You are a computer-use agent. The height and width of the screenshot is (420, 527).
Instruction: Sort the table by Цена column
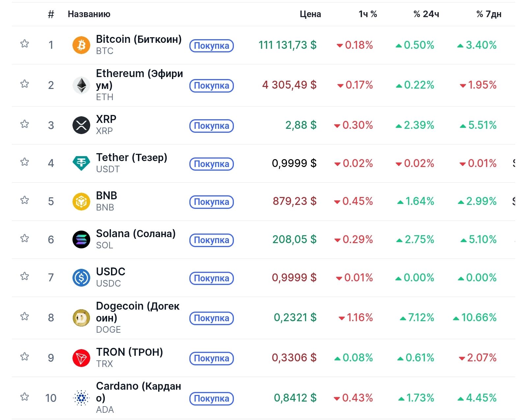coord(310,14)
